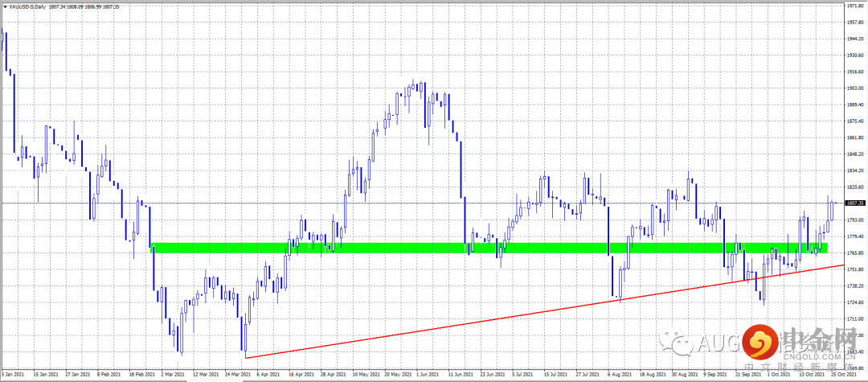Viewport: 868px width, 382px height.
Task: Click the 15 Jan 2021 date label
Action: pyautogui.click(x=45, y=374)
